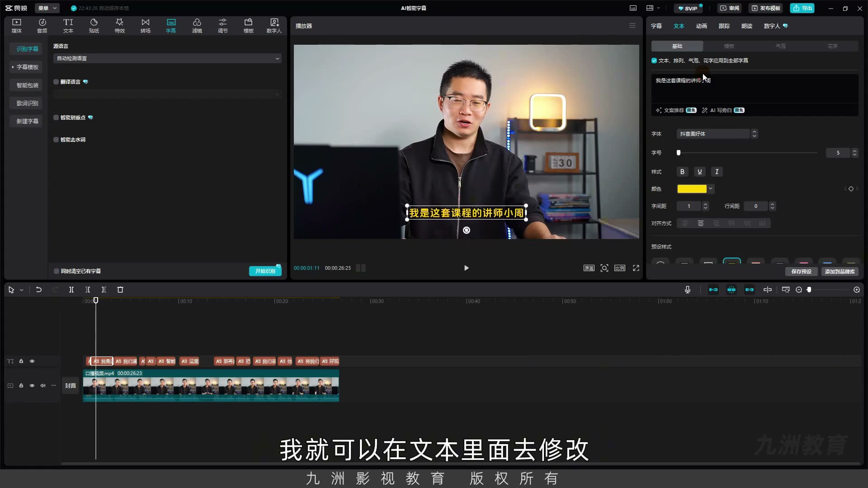868x488 pixels.
Task: Click the yellow text color swatch
Action: [692, 189]
